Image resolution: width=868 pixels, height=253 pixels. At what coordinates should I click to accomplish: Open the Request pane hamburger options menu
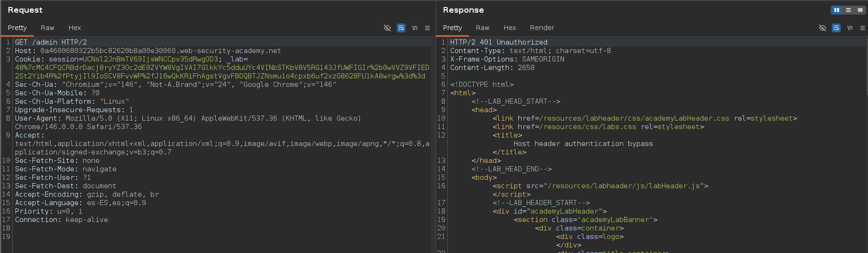427,28
